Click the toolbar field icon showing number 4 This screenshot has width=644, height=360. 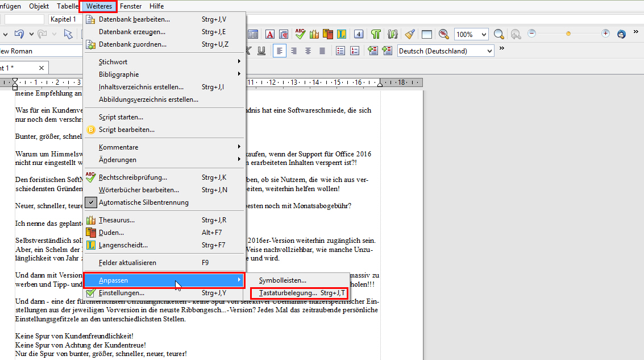(359, 34)
